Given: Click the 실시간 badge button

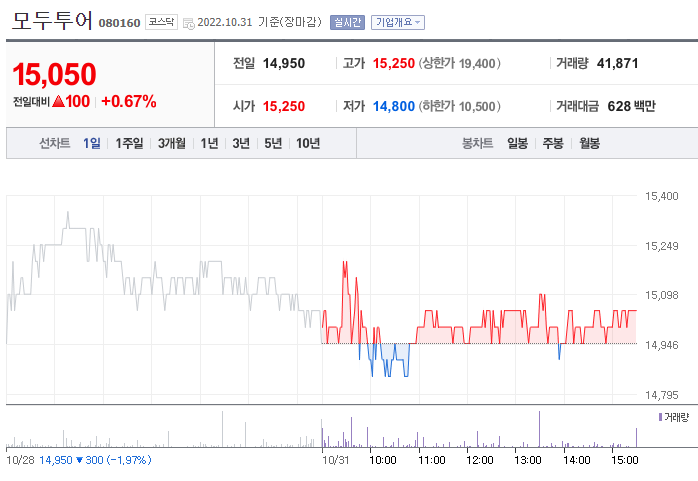Looking at the screenshot, I should 348,22.
